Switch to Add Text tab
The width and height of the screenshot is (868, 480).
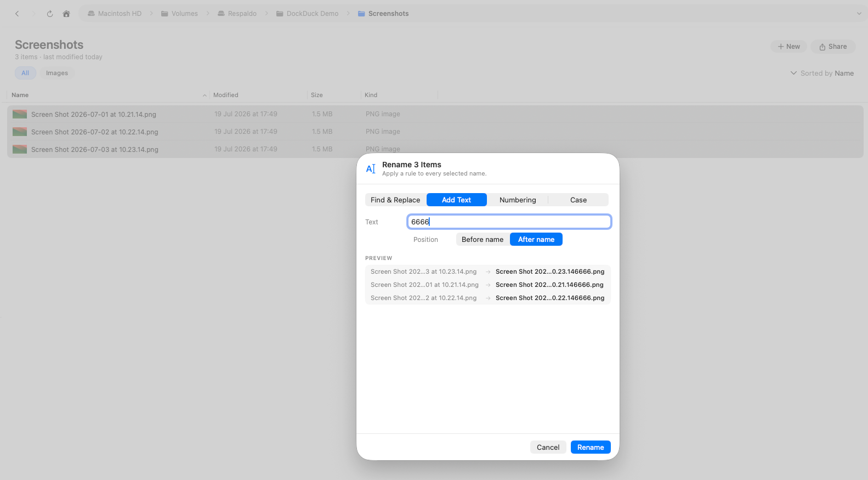click(x=456, y=200)
